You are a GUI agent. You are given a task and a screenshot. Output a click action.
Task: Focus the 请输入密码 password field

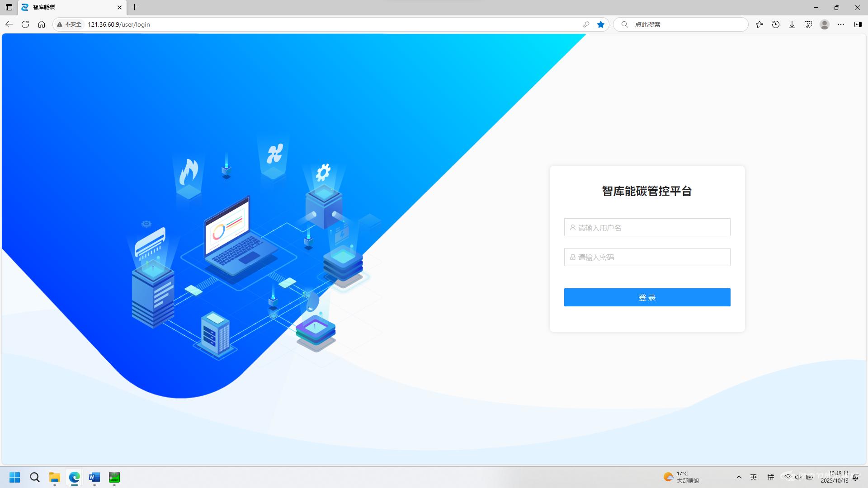point(647,257)
